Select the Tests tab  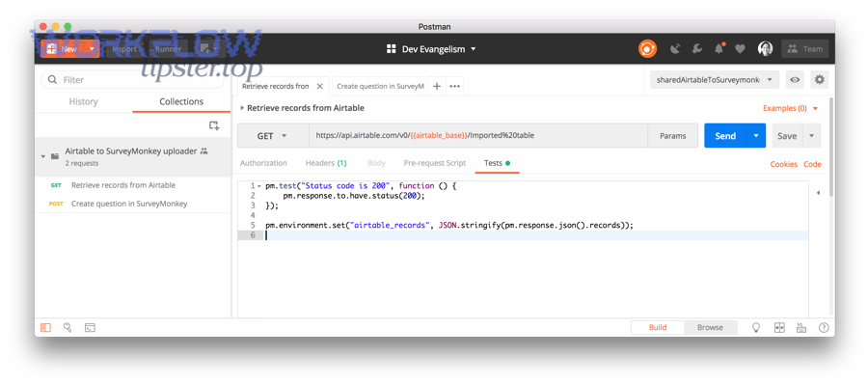coord(497,163)
